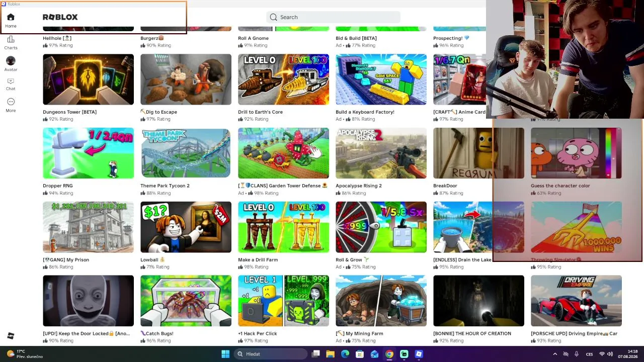Viewport: 644px width, 362px height.
Task: Select the Dig to Escape thumbnail
Action: (186, 79)
